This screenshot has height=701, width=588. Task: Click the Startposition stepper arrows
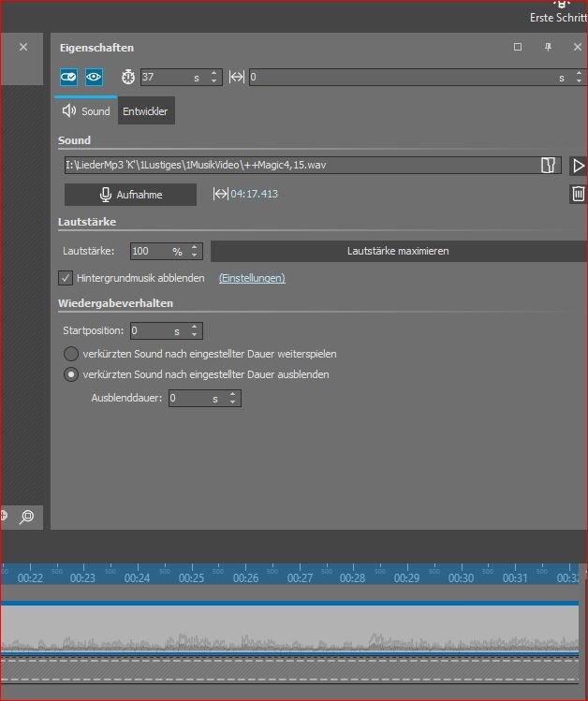coord(195,331)
